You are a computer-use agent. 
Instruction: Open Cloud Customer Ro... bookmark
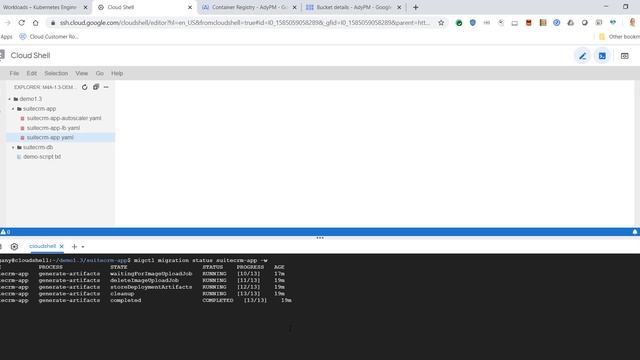49,37
